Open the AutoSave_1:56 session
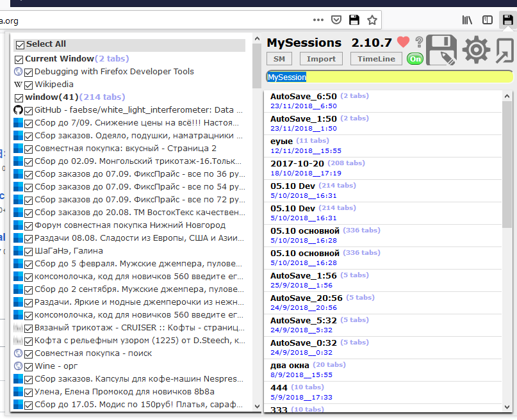The width and height of the screenshot is (517, 420). click(383, 280)
